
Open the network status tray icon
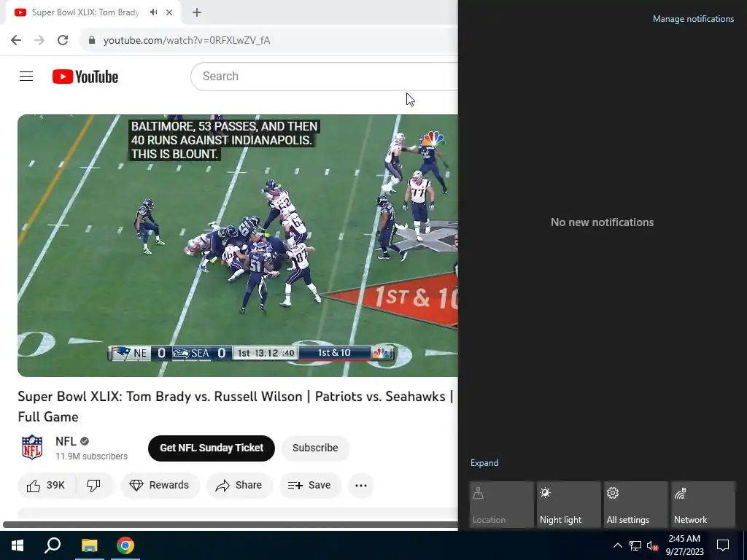[635, 545]
